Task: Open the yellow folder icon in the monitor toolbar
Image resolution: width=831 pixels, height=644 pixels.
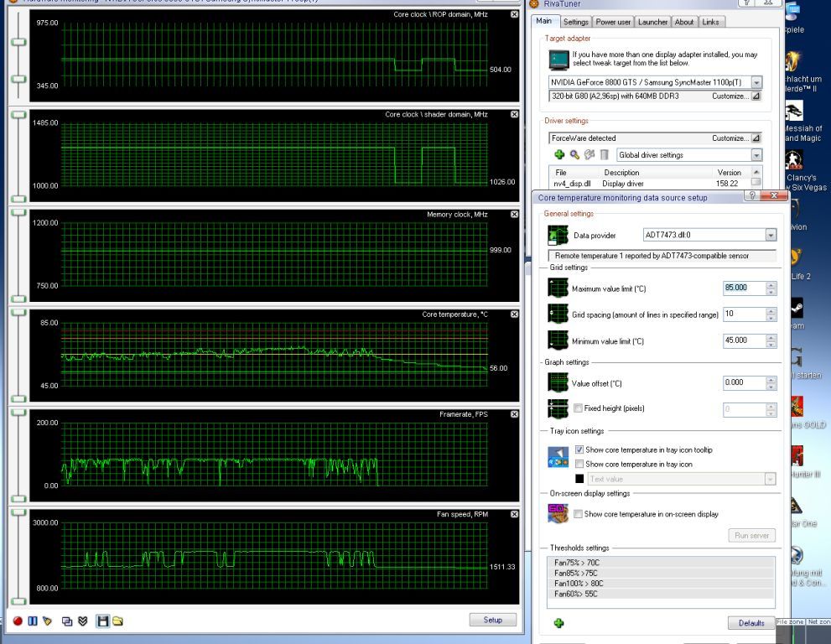Action: 117,621
